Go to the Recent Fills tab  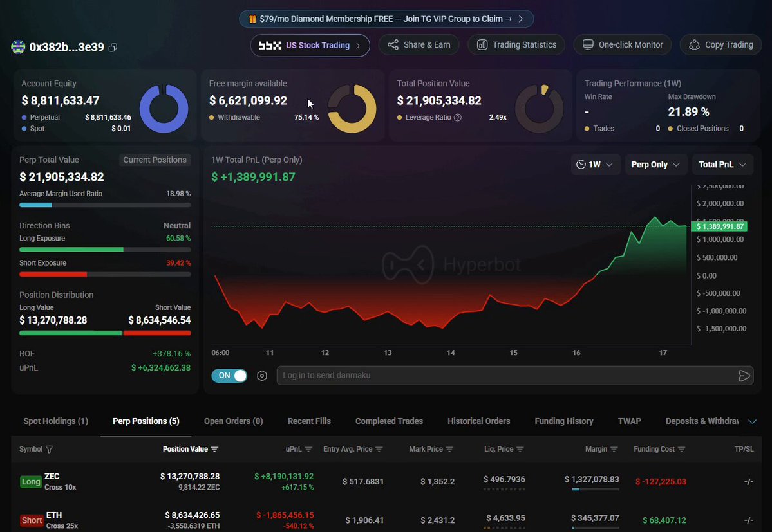click(x=309, y=421)
